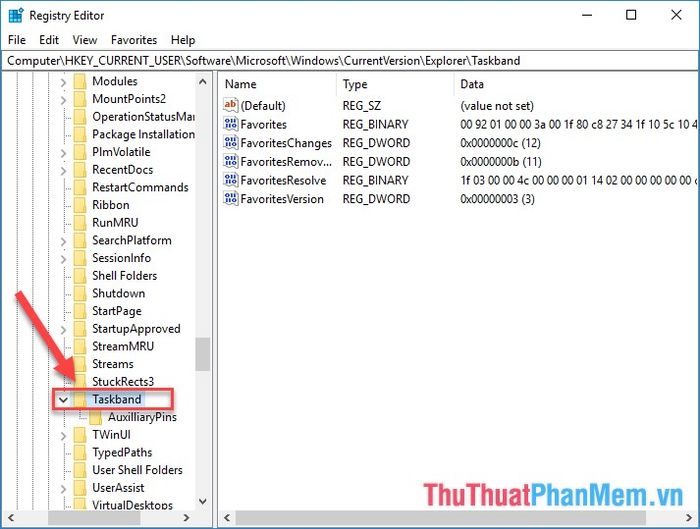Click the FavoritesChanges data 0x0000000c (12)
700x529 pixels.
[x=500, y=143]
